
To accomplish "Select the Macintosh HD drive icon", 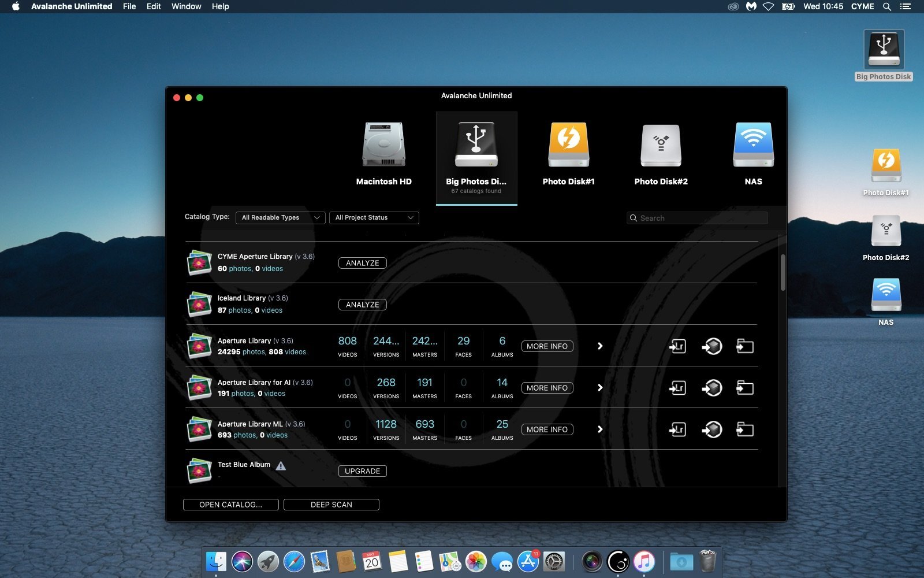I will coord(384,144).
